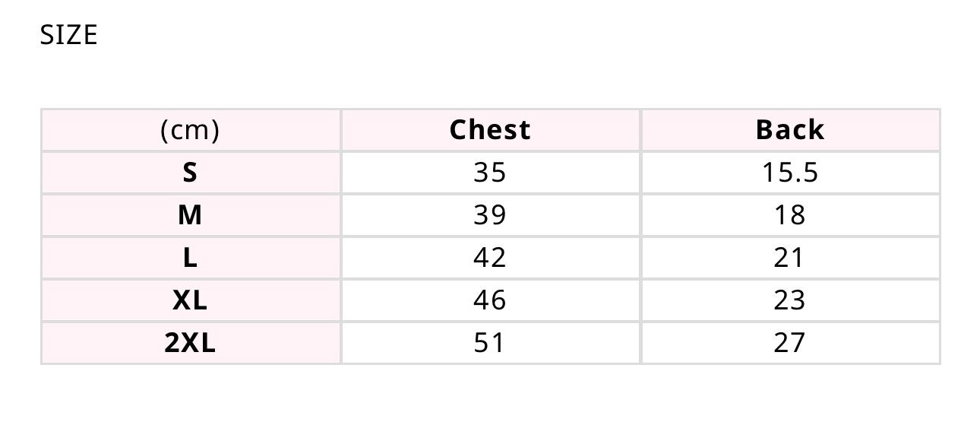980x441 pixels.
Task: Click the L size row label
Action: pyautogui.click(x=190, y=258)
